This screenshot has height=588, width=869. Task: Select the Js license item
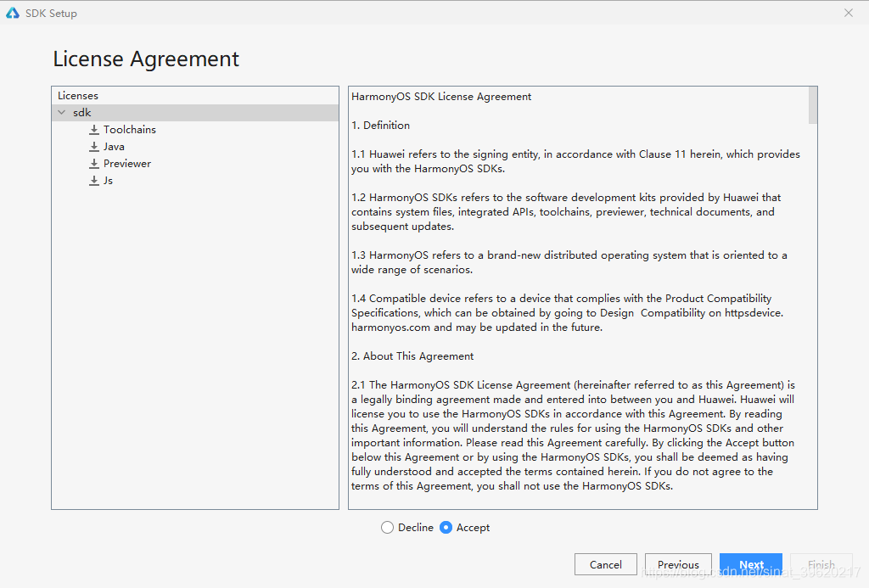coord(108,181)
